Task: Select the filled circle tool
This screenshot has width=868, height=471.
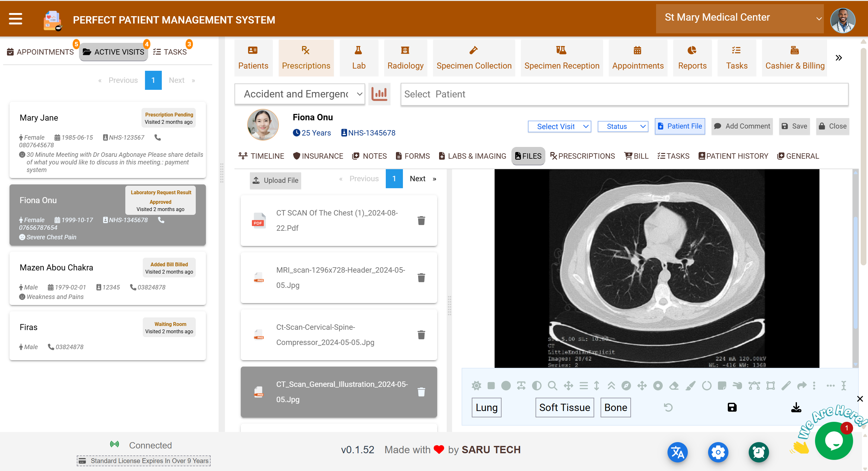Action: tap(506, 385)
